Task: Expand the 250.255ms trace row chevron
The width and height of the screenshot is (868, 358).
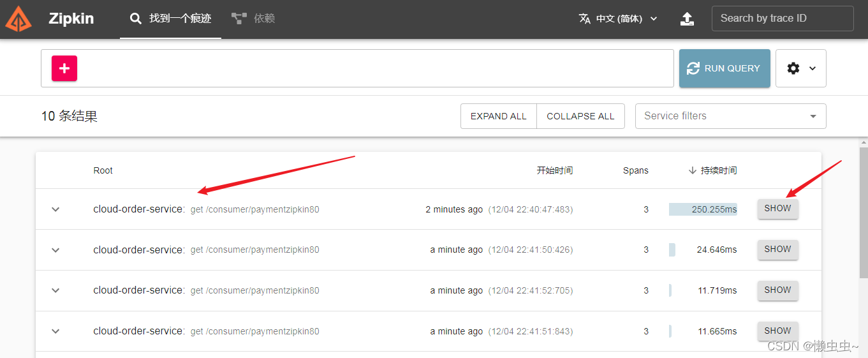Action: [55, 209]
